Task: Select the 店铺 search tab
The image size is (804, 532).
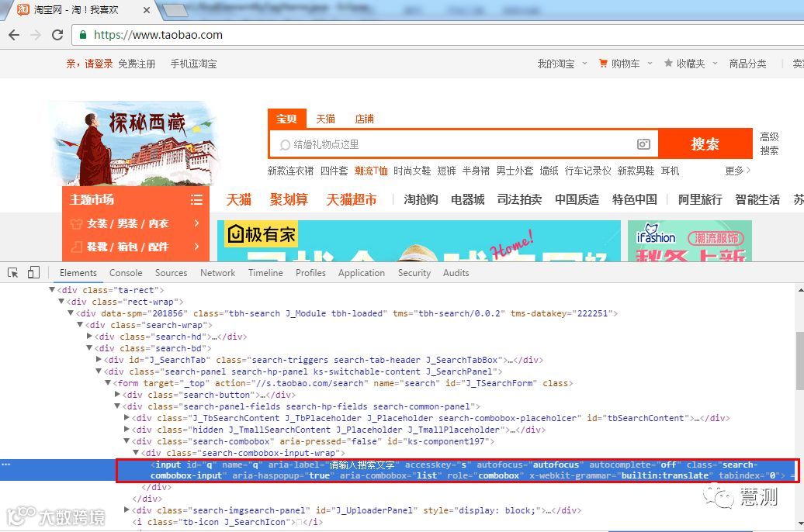Action: [364, 119]
